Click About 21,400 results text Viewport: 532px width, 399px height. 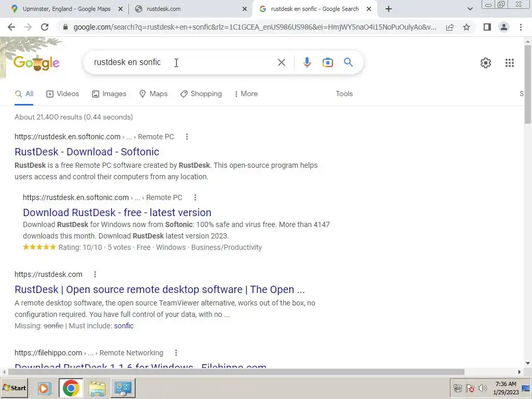click(74, 117)
